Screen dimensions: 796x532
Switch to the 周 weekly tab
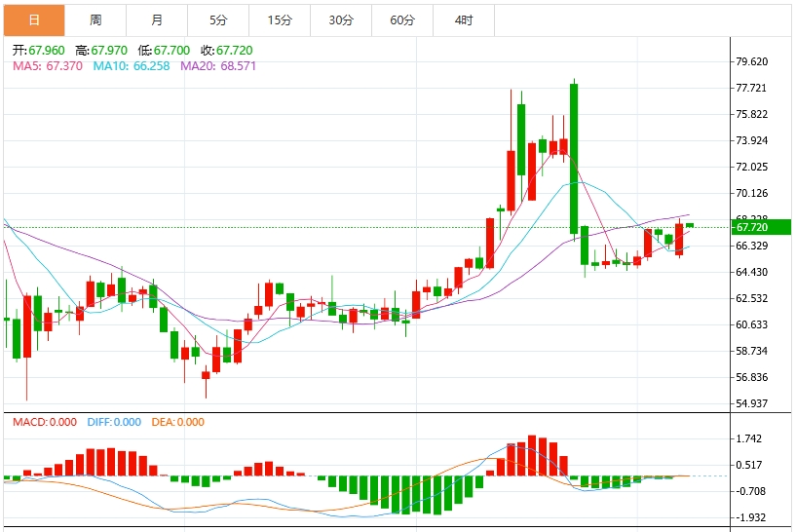(95, 20)
